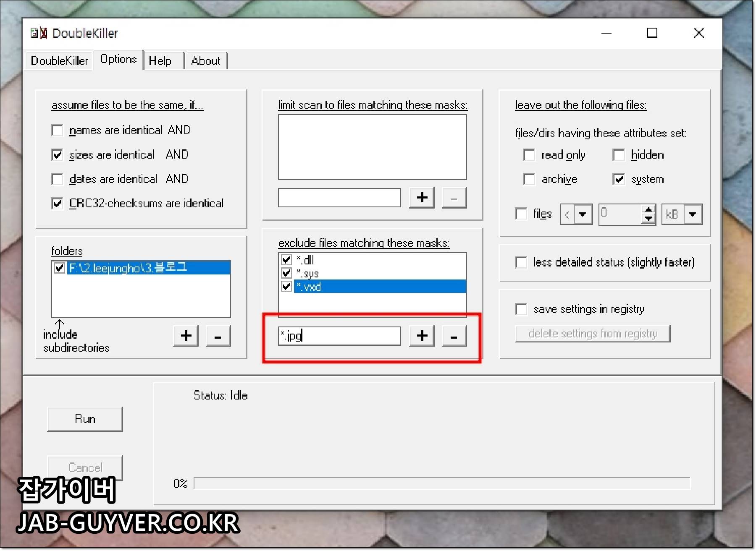Uncheck the *.vxd exclude mask

click(286, 287)
